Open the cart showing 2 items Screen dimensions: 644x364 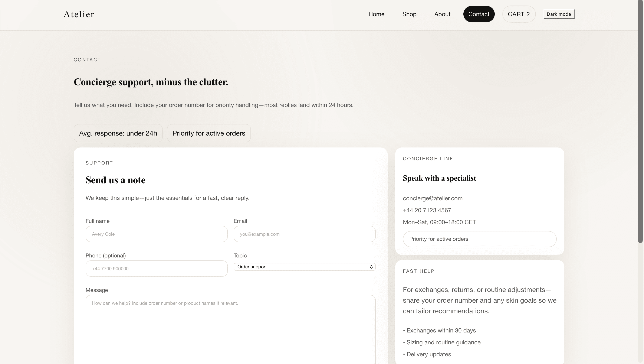519,14
